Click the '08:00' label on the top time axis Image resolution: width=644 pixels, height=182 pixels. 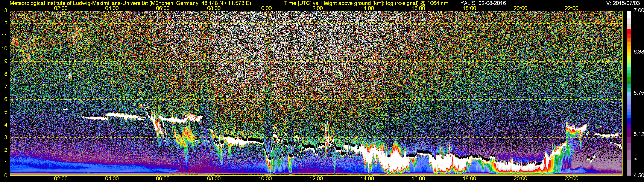point(214,8)
